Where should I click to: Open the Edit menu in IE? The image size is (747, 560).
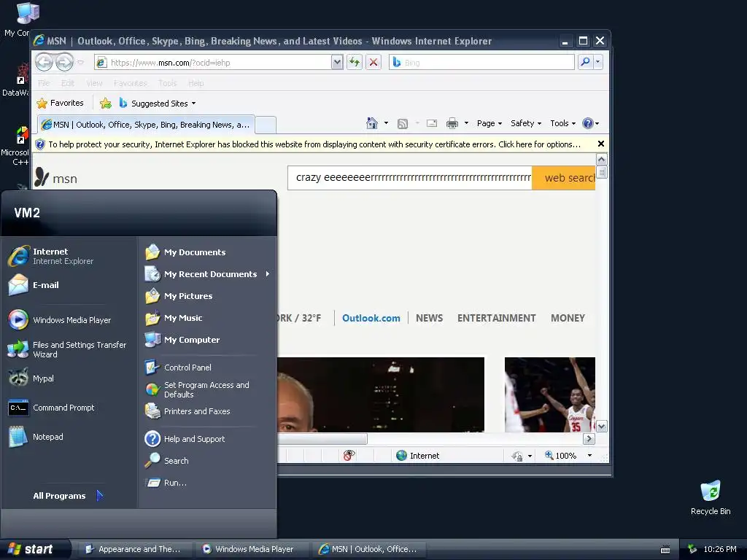pyautogui.click(x=68, y=83)
